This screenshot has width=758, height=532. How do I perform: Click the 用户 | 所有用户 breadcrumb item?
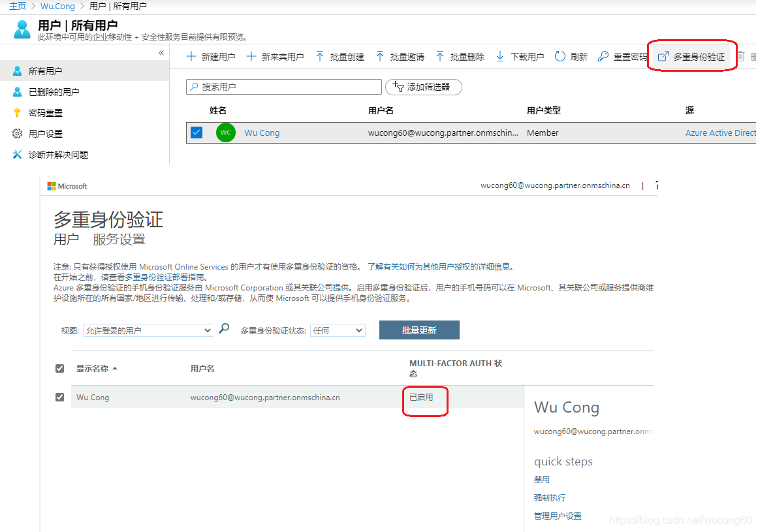click(118, 6)
